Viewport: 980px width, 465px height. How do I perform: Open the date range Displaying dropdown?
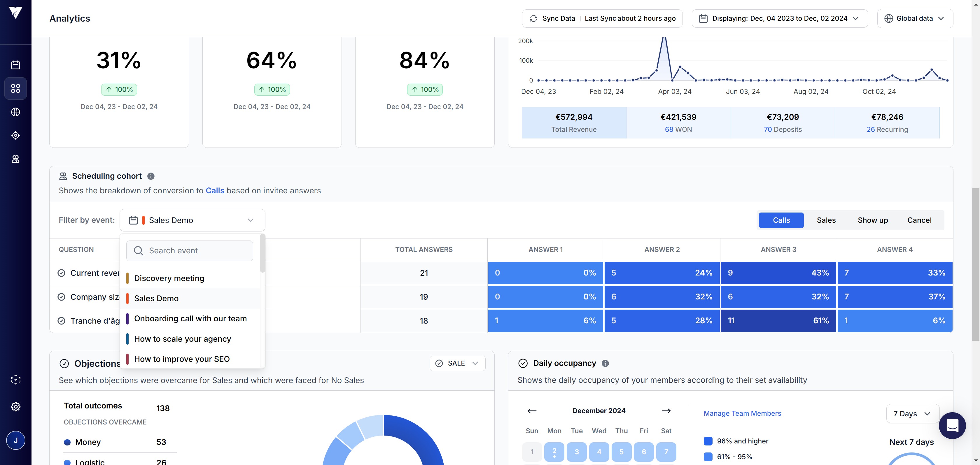point(780,19)
